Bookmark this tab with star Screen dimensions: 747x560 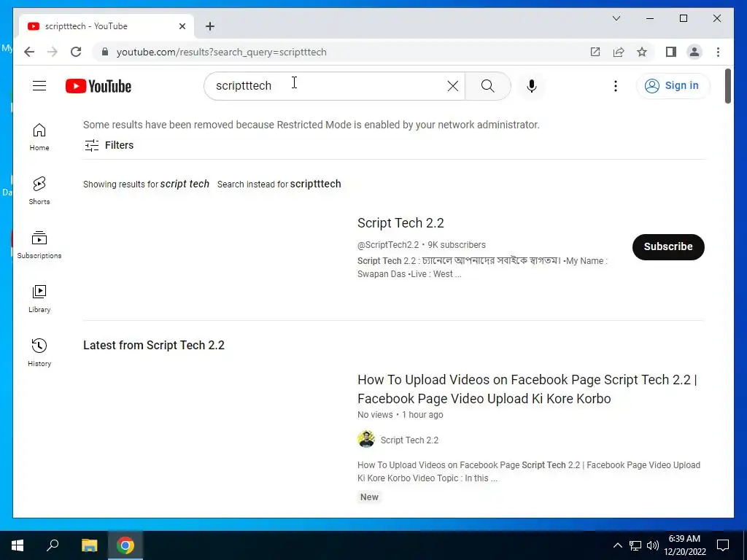[x=642, y=52]
